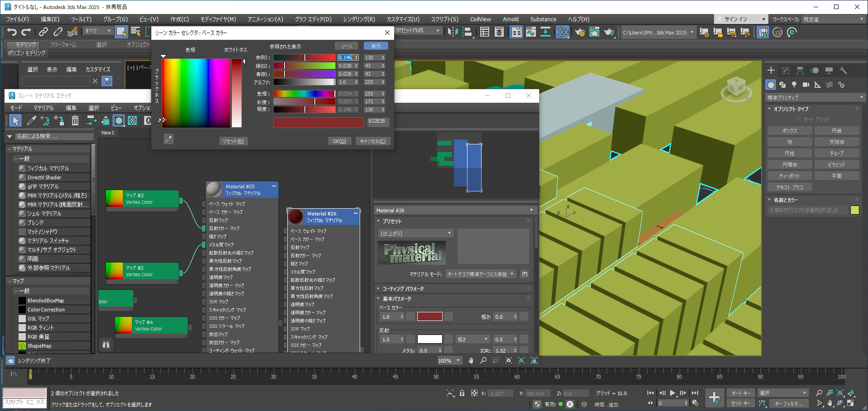Select the material eyedropper tool in Slate editor

click(31, 120)
